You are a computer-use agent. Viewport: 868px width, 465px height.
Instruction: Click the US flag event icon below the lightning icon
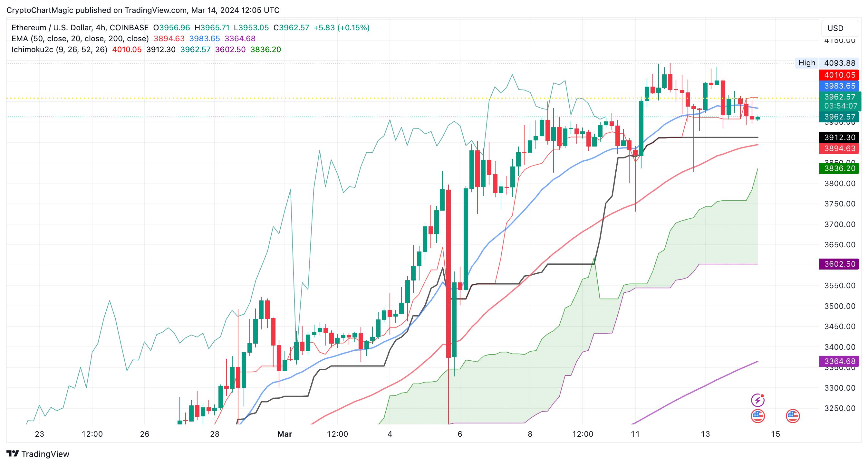(757, 416)
